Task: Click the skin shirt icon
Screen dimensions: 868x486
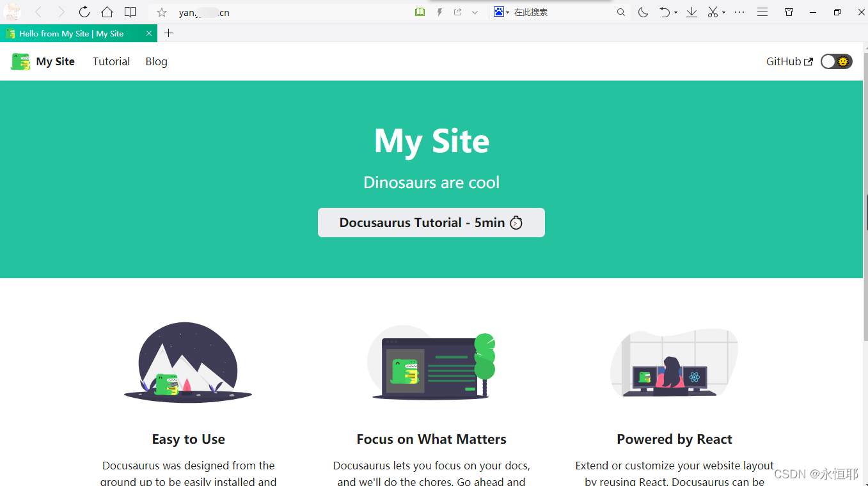Action: [x=789, y=12]
